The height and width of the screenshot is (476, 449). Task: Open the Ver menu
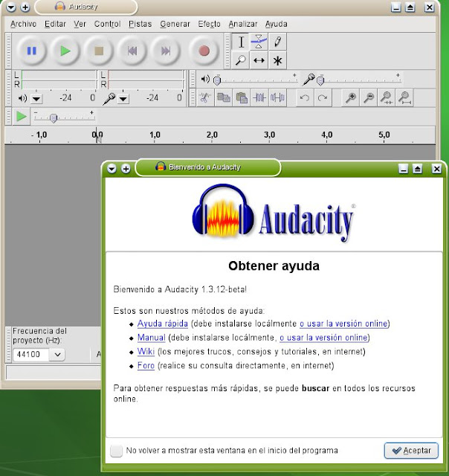coord(80,24)
